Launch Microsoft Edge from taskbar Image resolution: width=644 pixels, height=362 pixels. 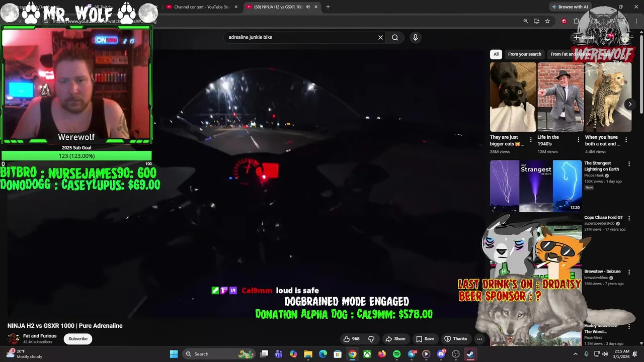click(x=323, y=354)
